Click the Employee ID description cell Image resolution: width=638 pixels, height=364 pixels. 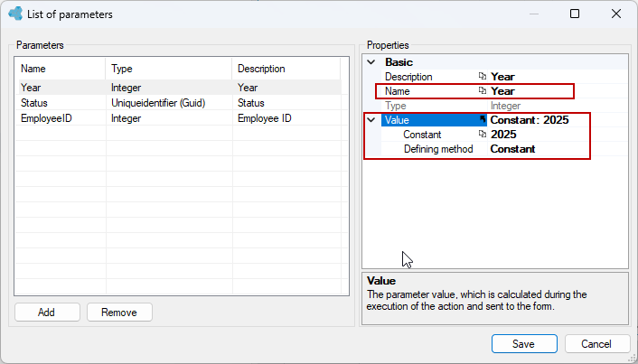click(x=265, y=118)
